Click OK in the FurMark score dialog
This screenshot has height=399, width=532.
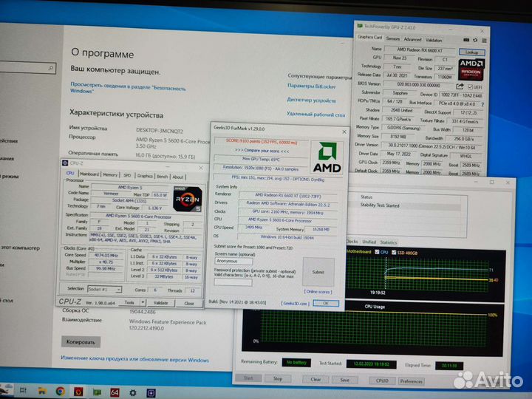[x=326, y=304]
